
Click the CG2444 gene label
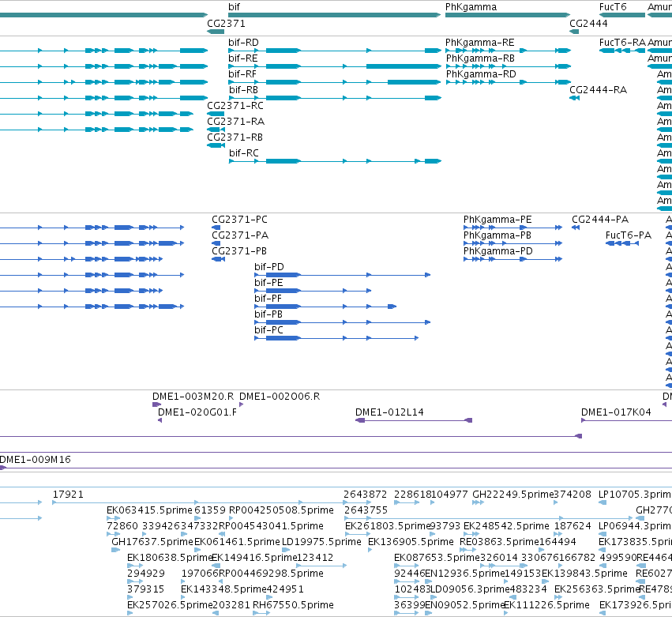[588, 24]
